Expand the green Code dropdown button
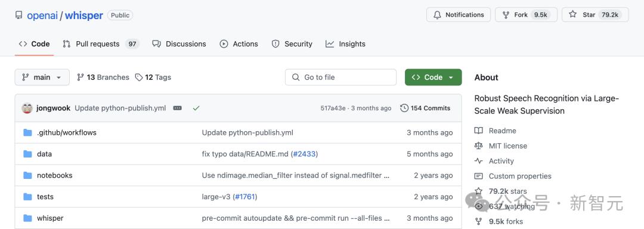Image resolution: width=644 pixels, height=229 pixels. [433, 77]
